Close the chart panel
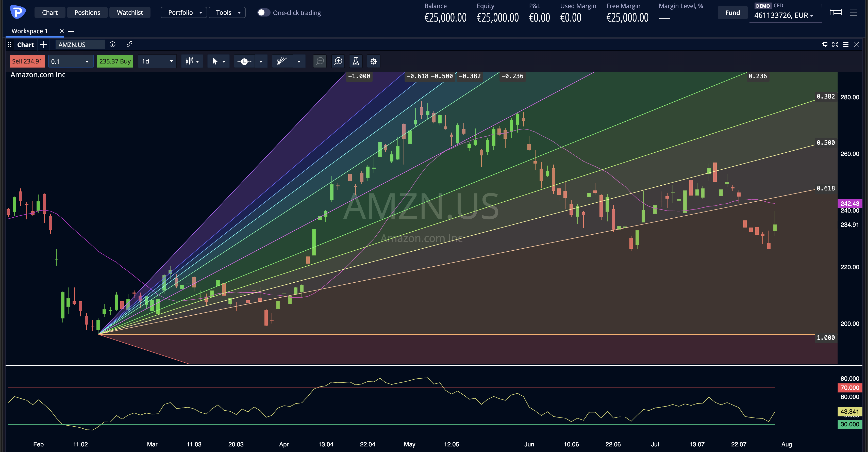This screenshot has width=868, height=452. [x=857, y=44]
